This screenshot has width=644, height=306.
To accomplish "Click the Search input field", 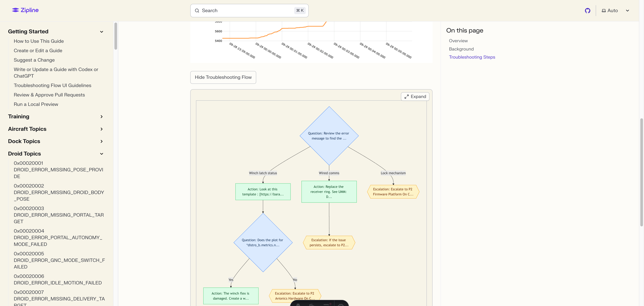I will point(249,10).
